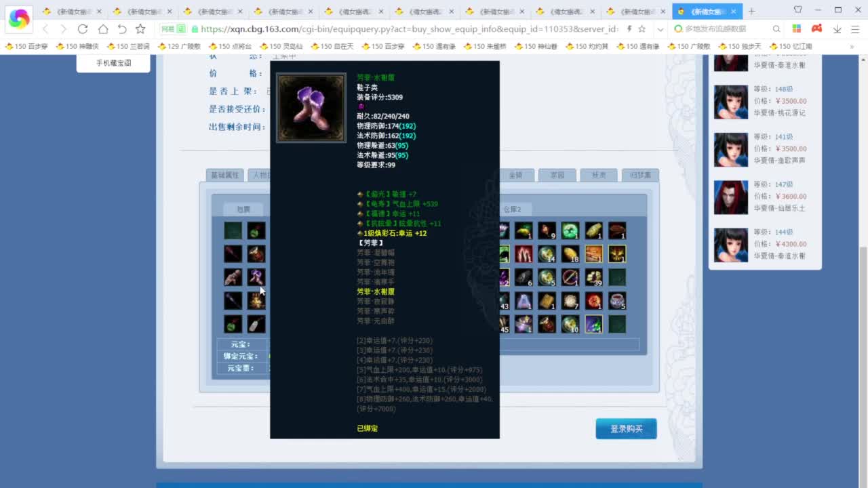The height and width of the screenshot is (488, 868).
Task: Select the white bottle item in the bag
Action: point(256,324)
